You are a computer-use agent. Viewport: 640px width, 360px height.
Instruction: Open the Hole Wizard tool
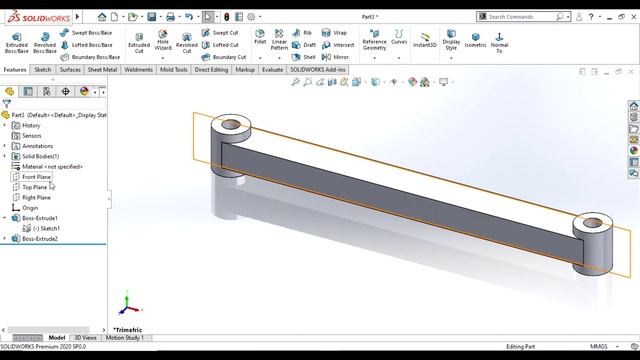click(163, 41)
